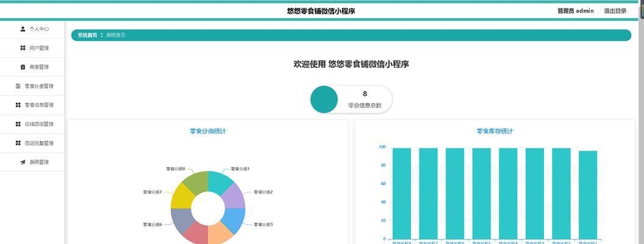Click the 100 value on the bar chart axis

(x=382, y=147)
